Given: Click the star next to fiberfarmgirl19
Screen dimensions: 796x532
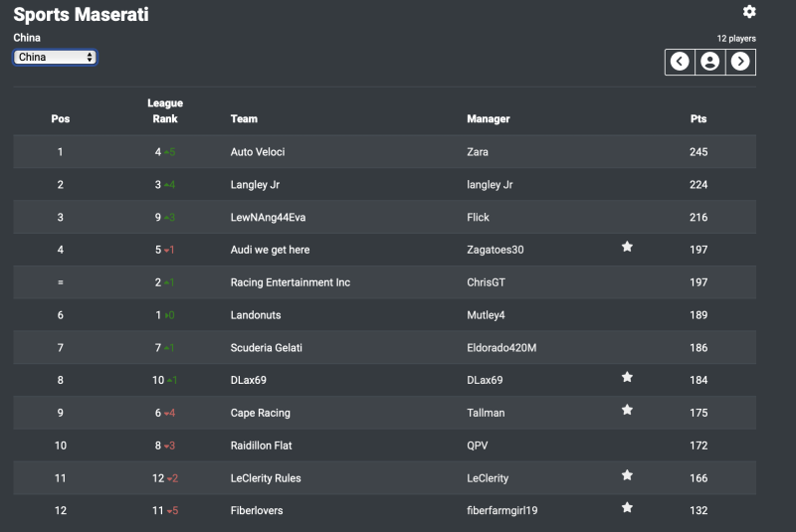Looking at the screenshot, I should [x=628, y=508].
